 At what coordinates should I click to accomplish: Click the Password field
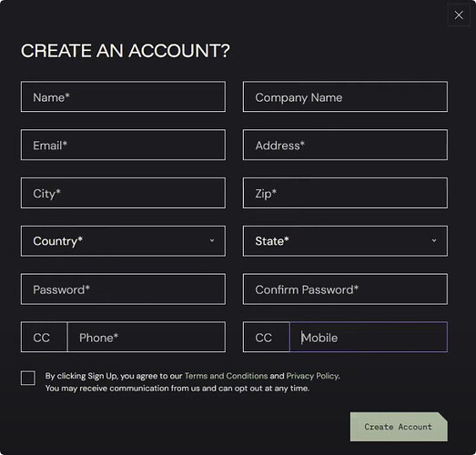coord(123,289)
